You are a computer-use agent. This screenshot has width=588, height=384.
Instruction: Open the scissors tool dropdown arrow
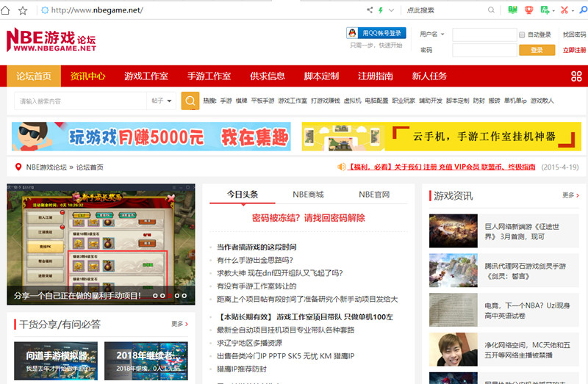click(x=573, y=11)
